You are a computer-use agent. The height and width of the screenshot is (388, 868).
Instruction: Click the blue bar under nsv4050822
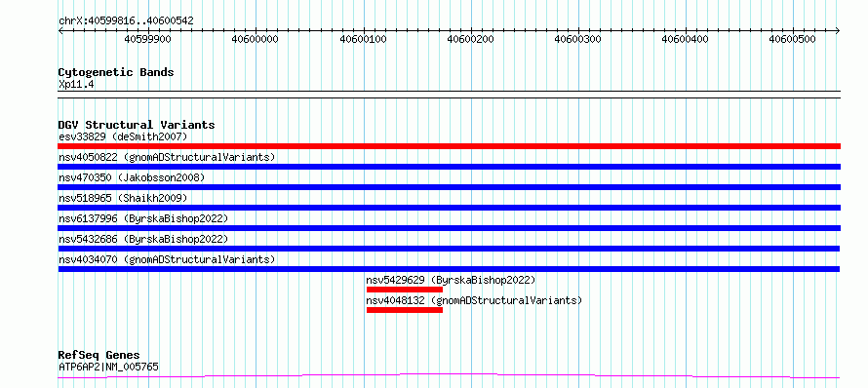click(x=449, y=167)
